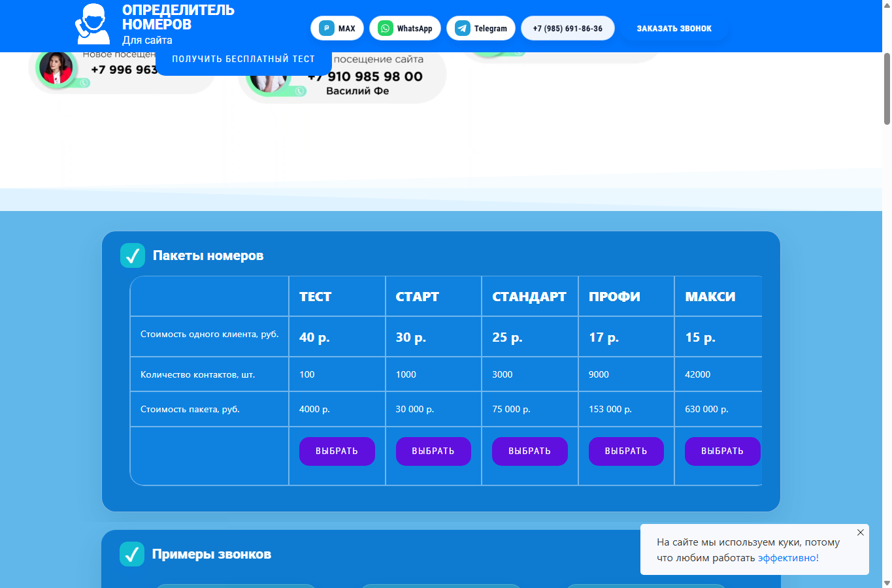
Task: Click row label Стоимость одного клиента, руб.
Action: tap(210, 334)
